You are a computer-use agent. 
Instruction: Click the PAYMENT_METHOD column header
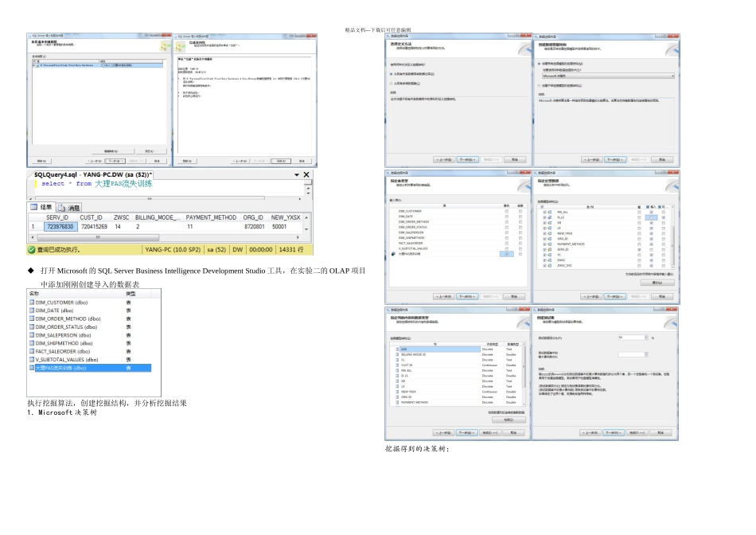[211, 217]
